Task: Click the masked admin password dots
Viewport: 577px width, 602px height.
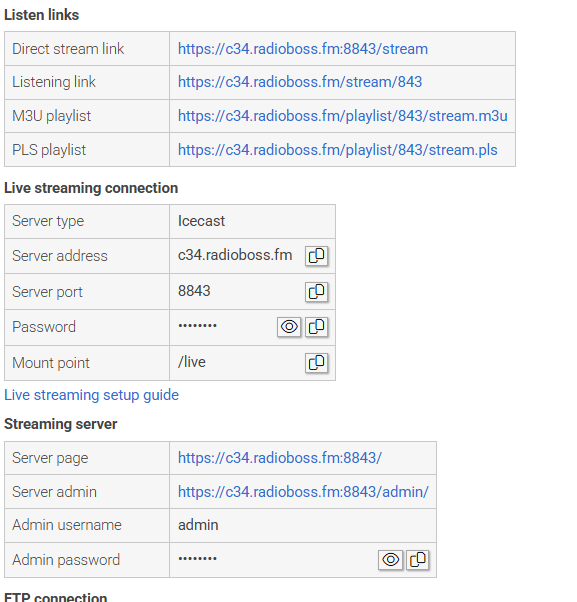Action: point(197,559)
